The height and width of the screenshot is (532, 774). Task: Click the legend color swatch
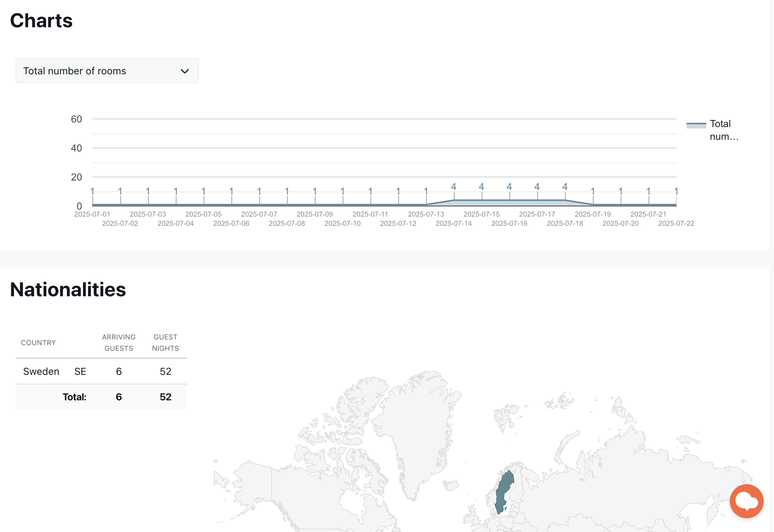coord(696,125)
